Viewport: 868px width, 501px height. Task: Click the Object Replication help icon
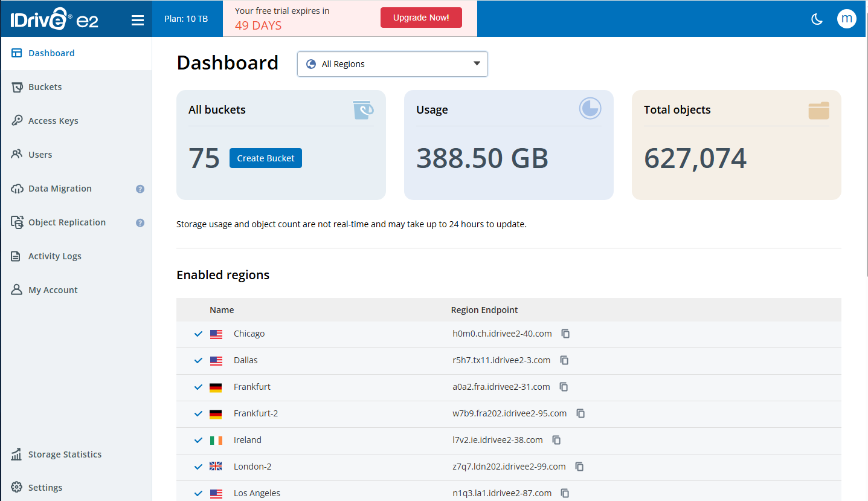pyautogui.click(x=140, y=223)
